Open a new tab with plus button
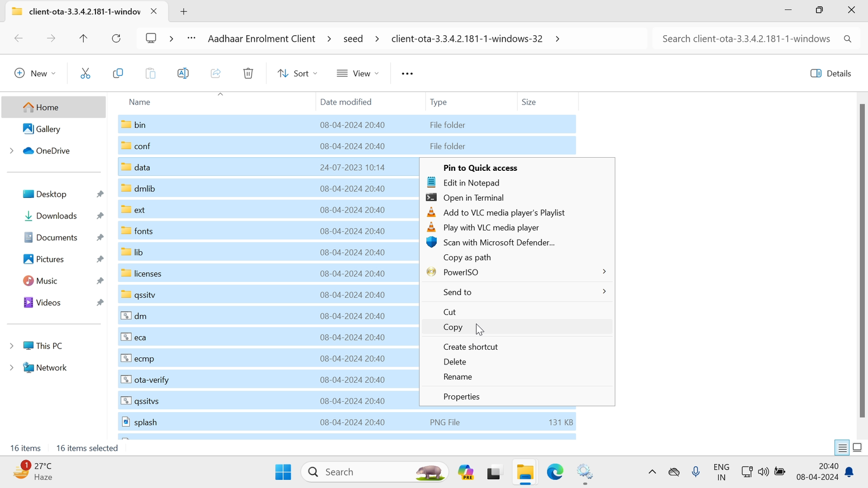The height and width of the screenshot is (488, 868). [x=184, y=11]
